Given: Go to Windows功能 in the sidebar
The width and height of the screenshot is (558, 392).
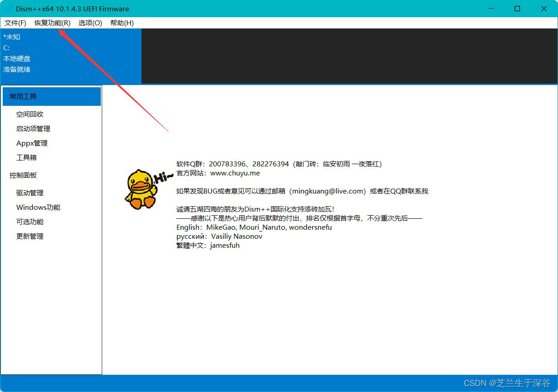Looking at the screenshot, I should [x=38, y=208].
